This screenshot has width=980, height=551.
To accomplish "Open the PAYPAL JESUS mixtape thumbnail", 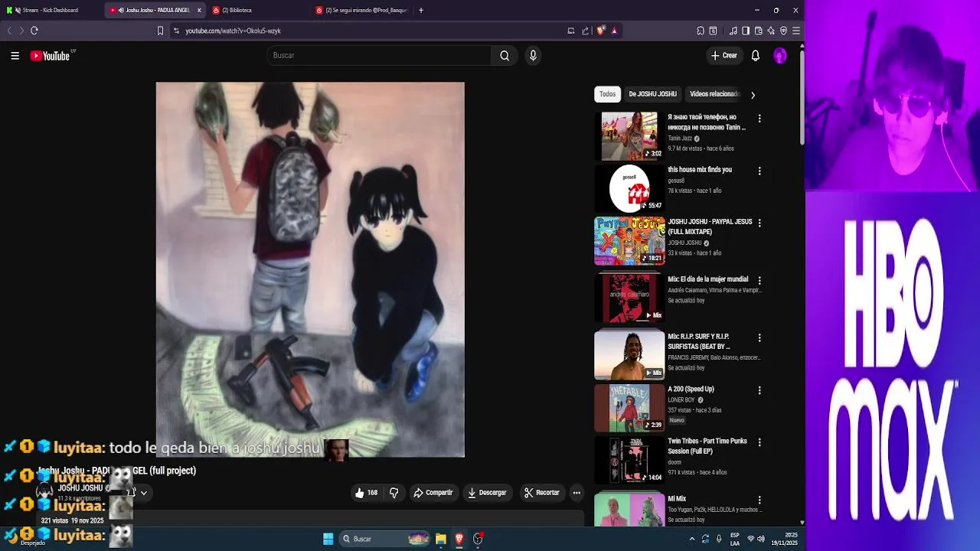I will pos(629,241).
